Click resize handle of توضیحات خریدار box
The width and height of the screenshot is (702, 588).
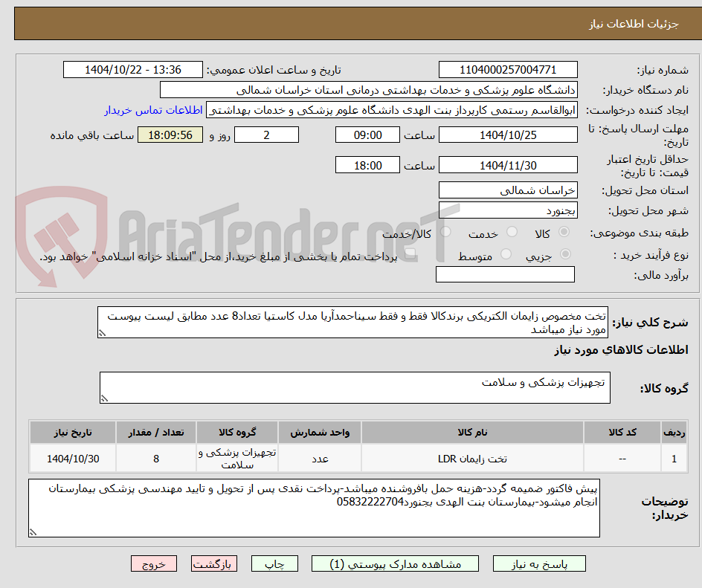pyautogui.click(x=33, y=532)
